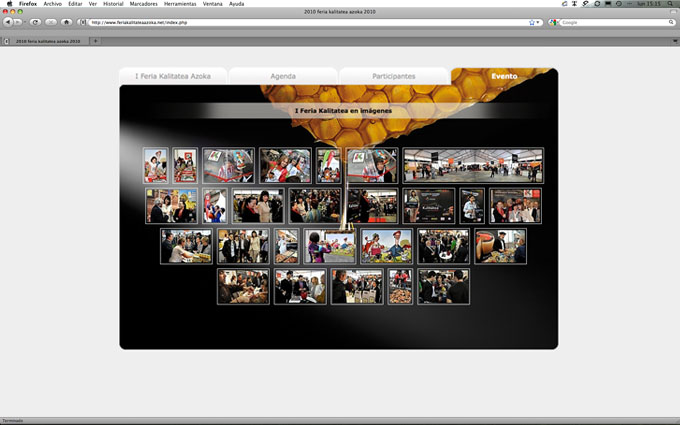Open the Herramientas menu
The height and width of the screenshot is (425, 680).
(180, 3)
